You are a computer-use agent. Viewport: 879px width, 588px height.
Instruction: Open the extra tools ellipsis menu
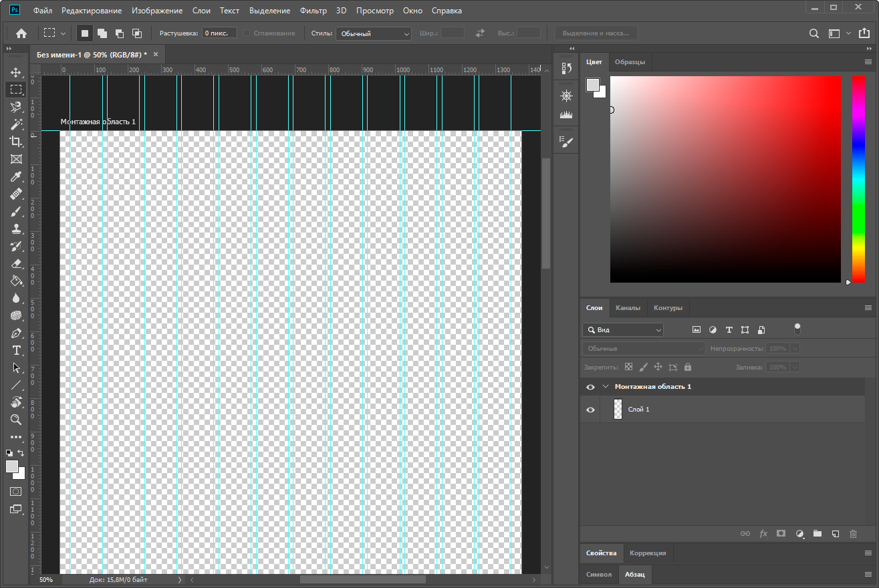click(x=16, y=437)
